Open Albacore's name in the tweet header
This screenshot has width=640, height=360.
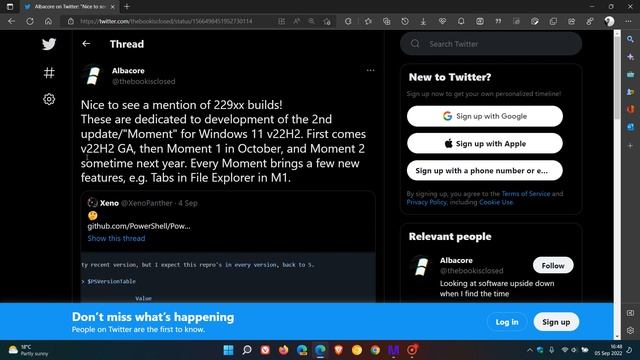click(x=128, y=71)
